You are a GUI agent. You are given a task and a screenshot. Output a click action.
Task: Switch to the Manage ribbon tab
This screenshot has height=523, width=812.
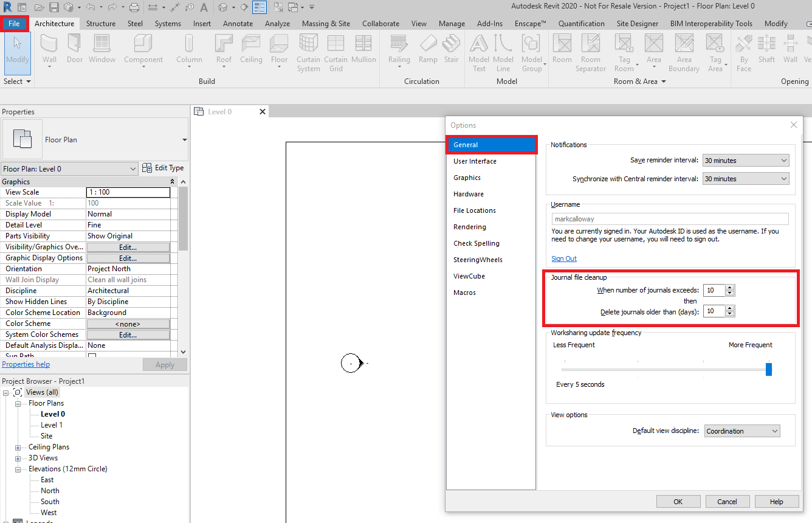click(x=452, y=24)
